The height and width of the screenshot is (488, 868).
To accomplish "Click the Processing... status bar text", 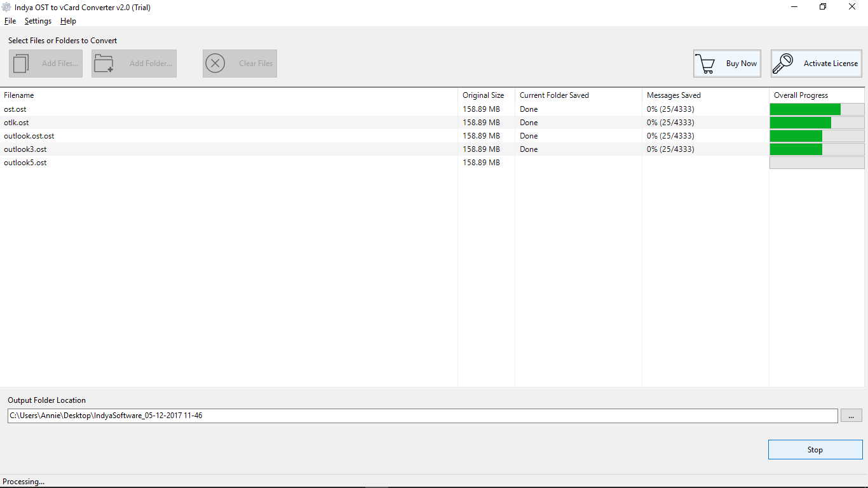I will 24,482.
